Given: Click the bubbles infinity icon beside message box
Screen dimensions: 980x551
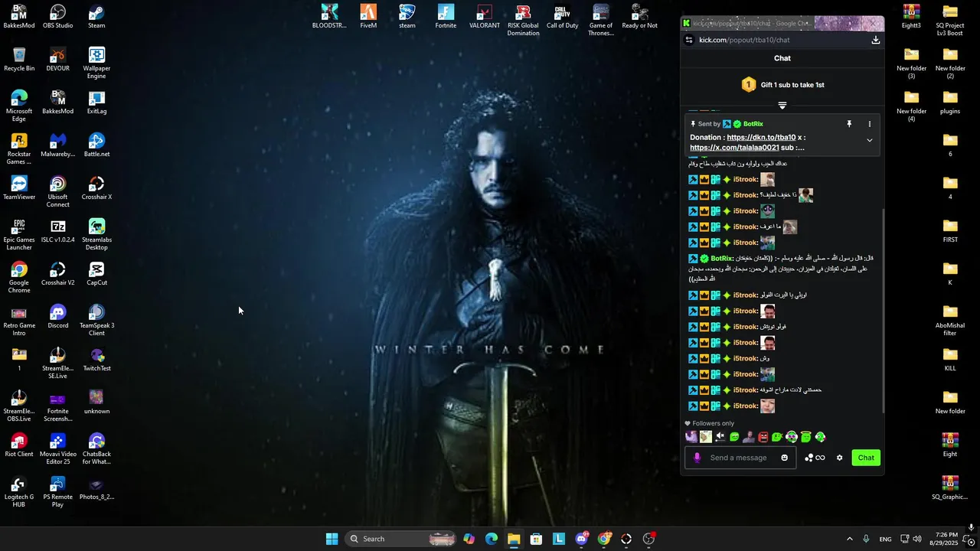Looking at the screenshot, I should [x=815, y=458].
